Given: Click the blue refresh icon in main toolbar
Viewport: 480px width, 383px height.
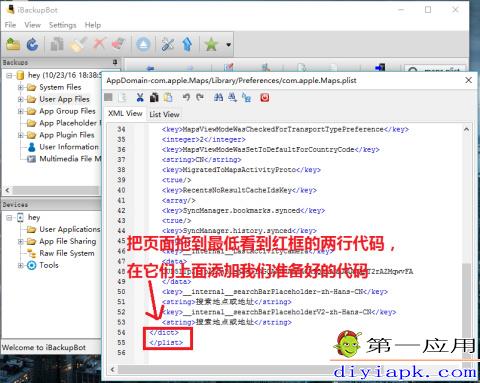Looking at the screenshot, I should click(32, 45).
